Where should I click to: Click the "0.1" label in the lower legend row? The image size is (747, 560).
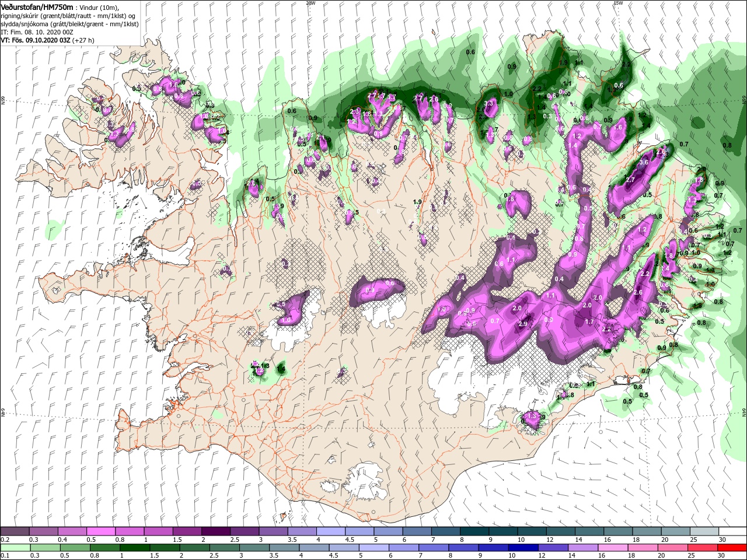pyautogui.click(x=5, y=556)
